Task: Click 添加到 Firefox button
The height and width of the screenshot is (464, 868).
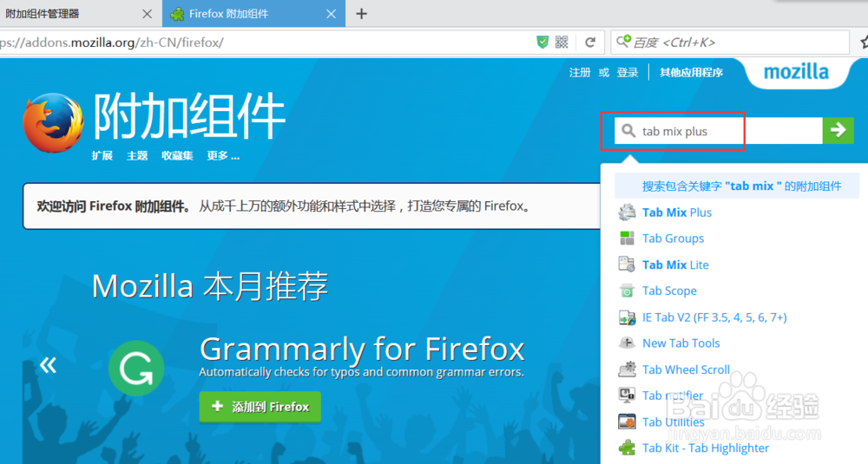Action: coord(260,407)
